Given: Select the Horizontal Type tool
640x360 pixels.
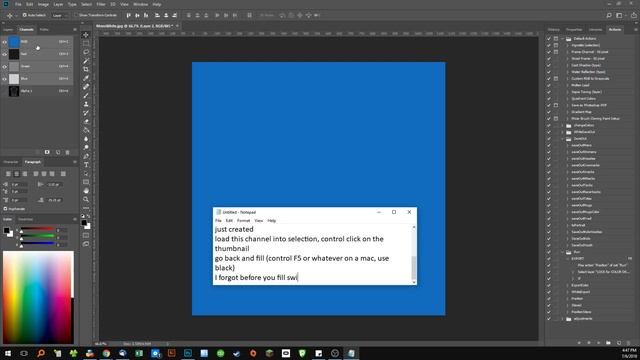Looking at the screenshot, I should (x=86, y=165).
